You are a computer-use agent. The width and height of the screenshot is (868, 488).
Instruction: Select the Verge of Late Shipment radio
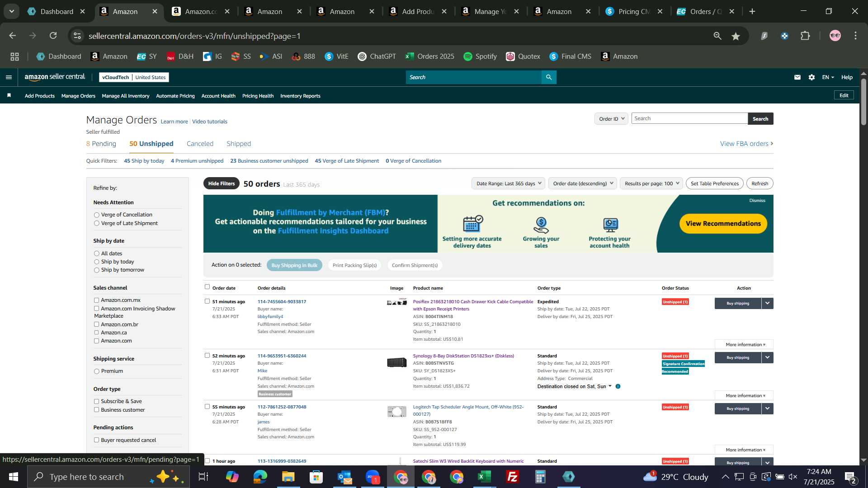click(x=96, y=224)
